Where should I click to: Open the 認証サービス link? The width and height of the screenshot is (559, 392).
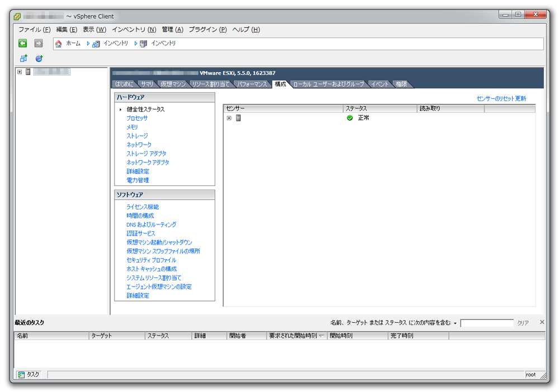[141, 233]
